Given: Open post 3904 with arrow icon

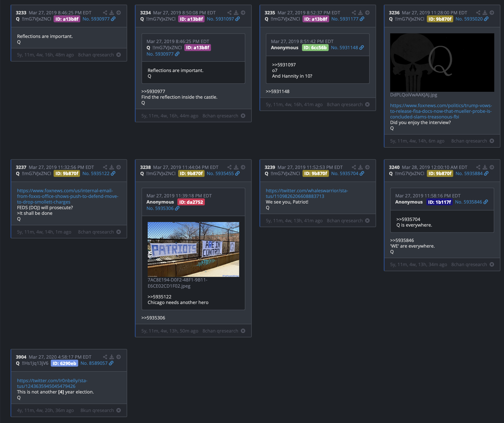Looking at the screenshot, I should 118,357.
